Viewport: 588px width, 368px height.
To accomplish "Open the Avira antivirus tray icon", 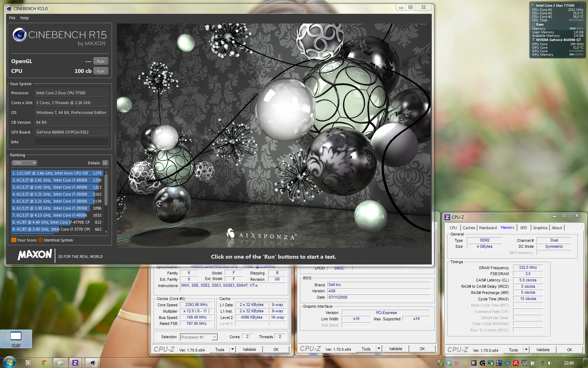I will pyautogui.click(x=516, y=363).
